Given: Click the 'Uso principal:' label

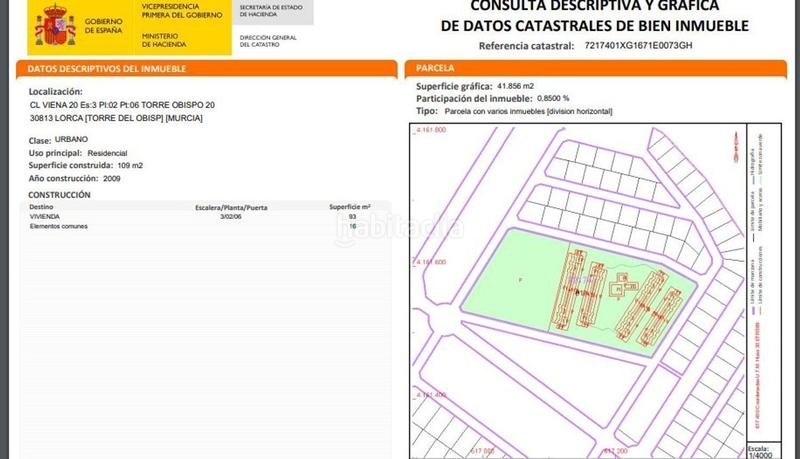Looking at the screenshot, I should [x=55, y=153].
